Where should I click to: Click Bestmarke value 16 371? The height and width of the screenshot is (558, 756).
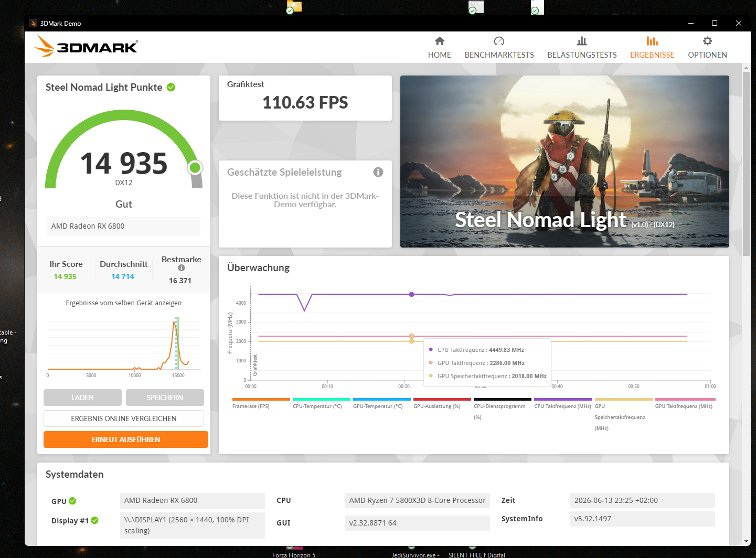pyautogui.click(x=180, y=281)
